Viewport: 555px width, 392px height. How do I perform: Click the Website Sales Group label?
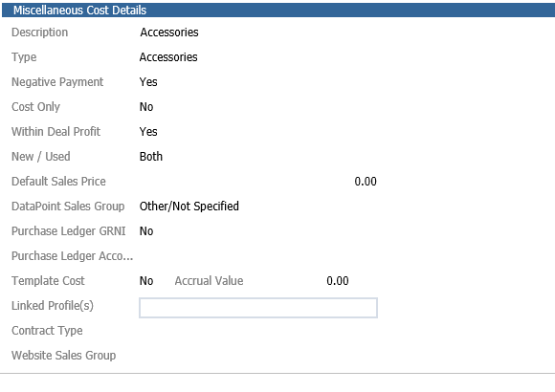pos(64,356)
